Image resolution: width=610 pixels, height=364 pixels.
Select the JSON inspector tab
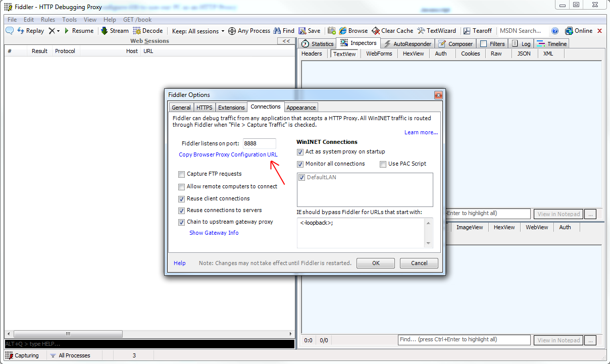pos(524,54)
